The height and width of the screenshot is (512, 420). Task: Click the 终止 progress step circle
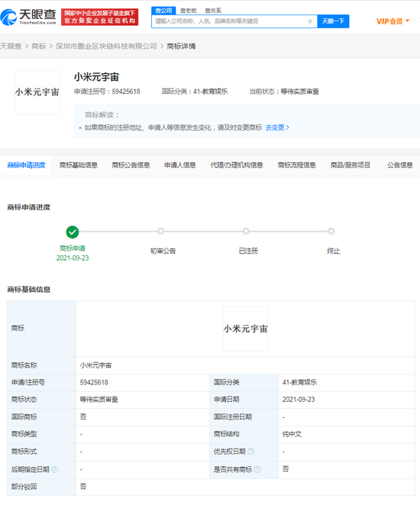[331, 232]
